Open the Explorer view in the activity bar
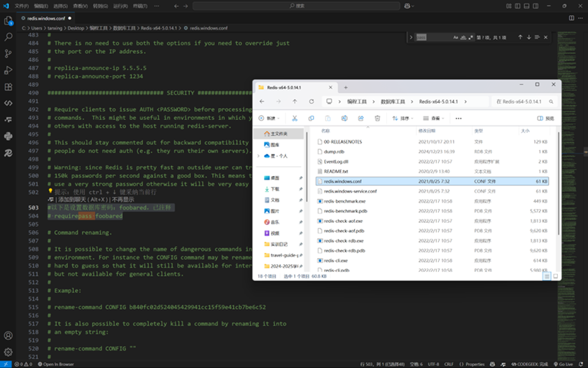Image resolution: width=588 pixels, height=368 pixels. coord(8,20)
